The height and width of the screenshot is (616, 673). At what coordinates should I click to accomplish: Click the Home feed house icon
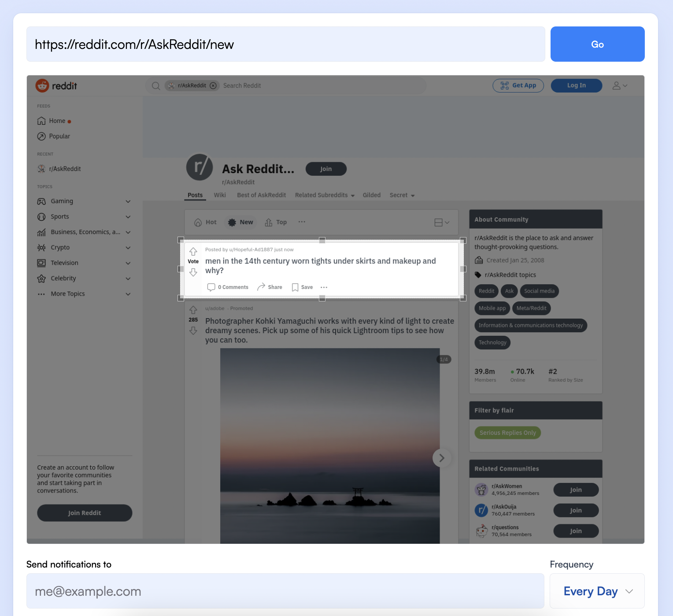(41, 121)
